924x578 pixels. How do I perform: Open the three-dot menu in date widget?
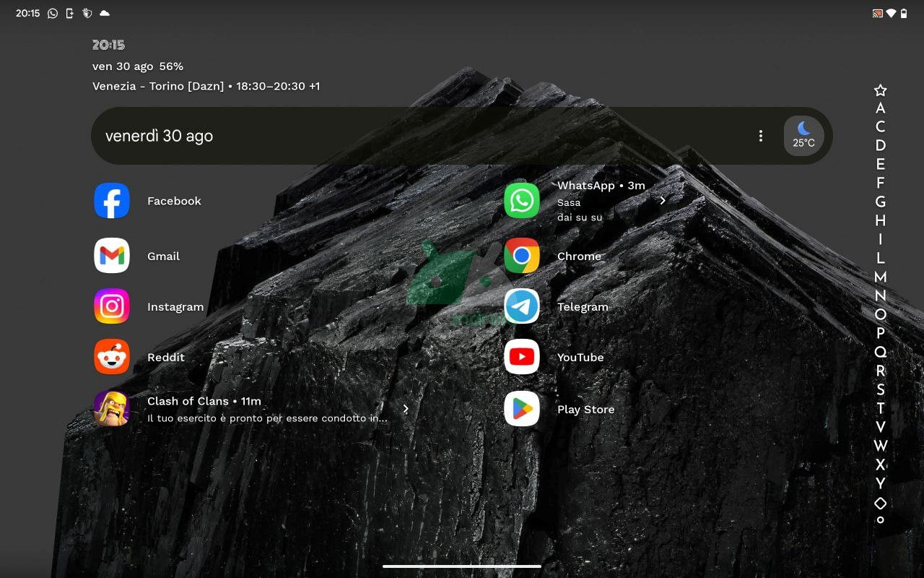click(x=760, y=136)
